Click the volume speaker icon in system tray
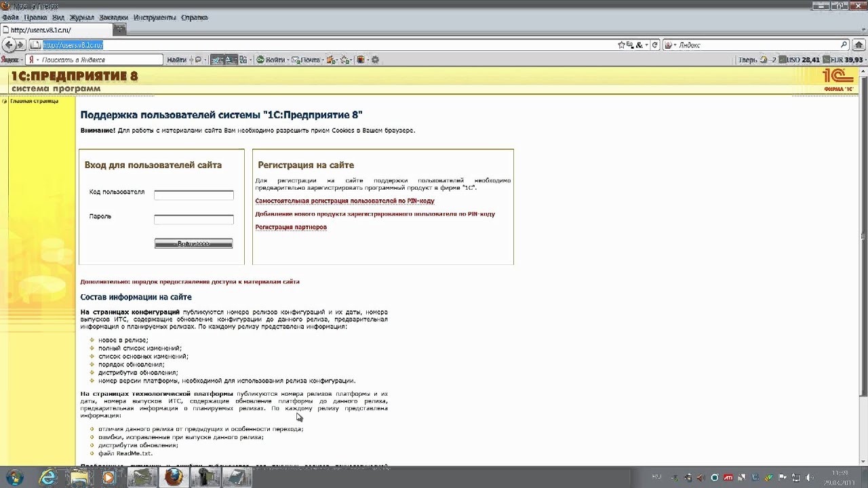This screenshot has width=868, height=488. click(x=808, y=477)
